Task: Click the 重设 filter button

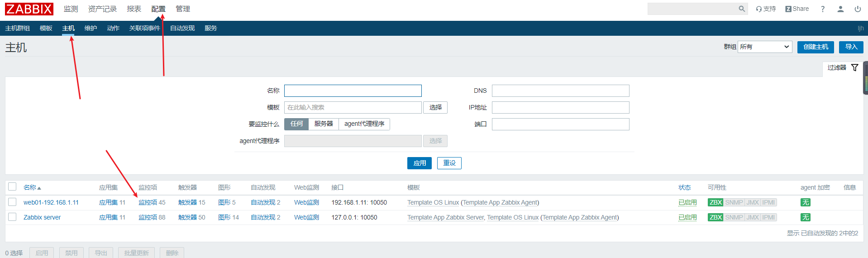Action: pyautogui.click(x=449, y=163)
